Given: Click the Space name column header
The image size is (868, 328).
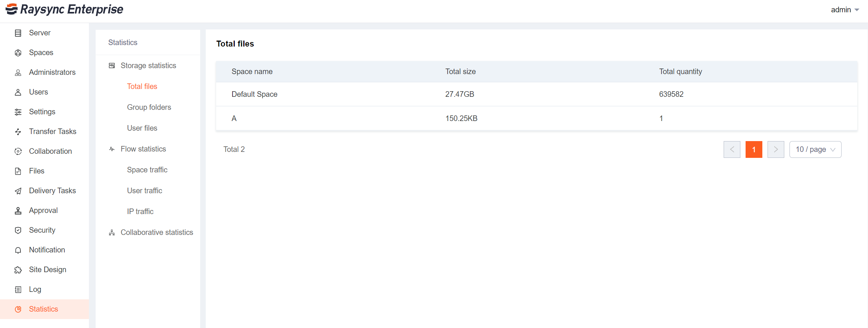Looking at the screenshot, I should point(252,71).
